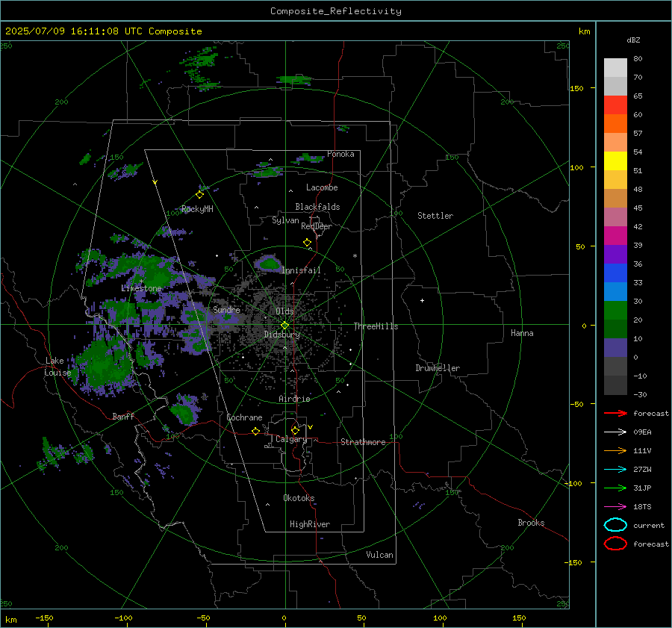Click the Lake Louise label
The height and width of the screenshot is (628, 672).
pos(57,367)
